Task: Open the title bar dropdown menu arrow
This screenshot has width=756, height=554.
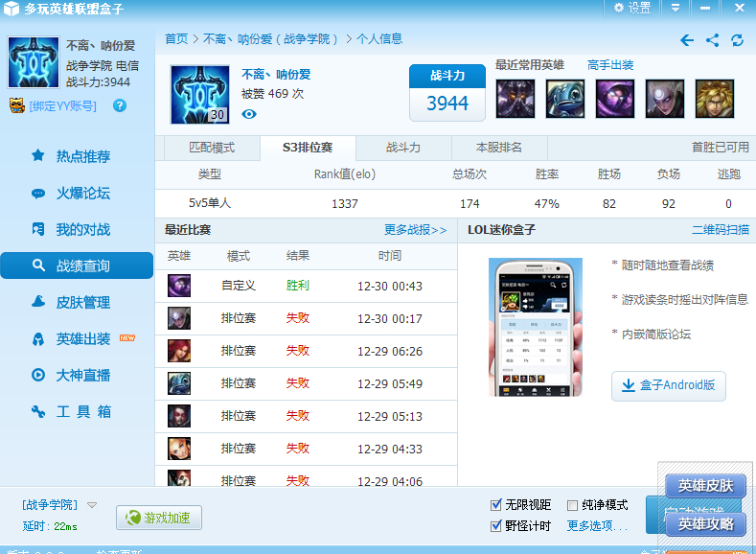Action: click(675, 8)
